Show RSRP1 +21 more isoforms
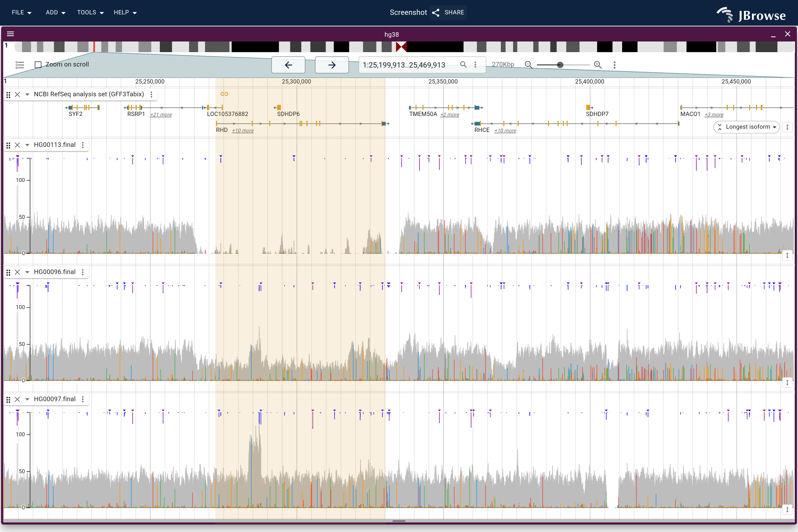 click(161, 115)
